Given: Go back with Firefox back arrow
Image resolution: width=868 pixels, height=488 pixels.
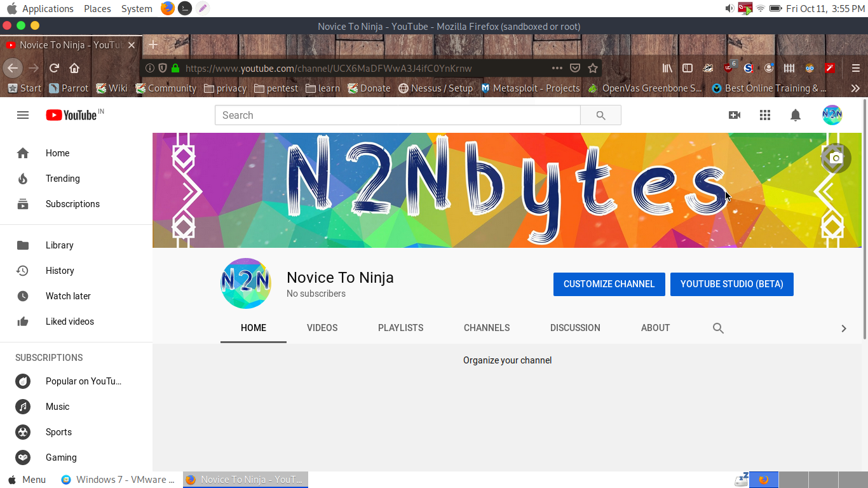Looking at the screenshot, I should point(13,68).
